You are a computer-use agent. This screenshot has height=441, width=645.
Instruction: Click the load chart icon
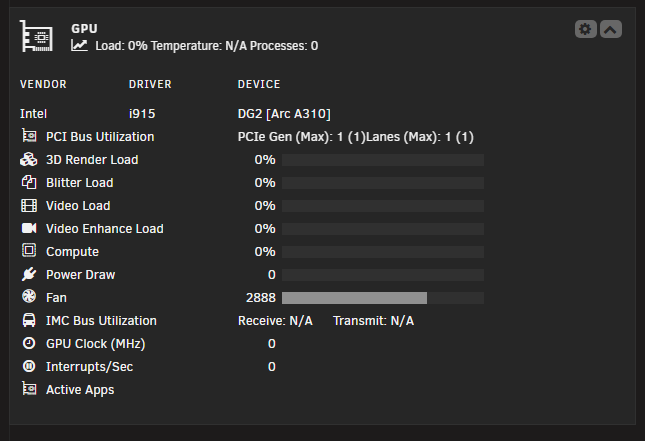point(79,45)
